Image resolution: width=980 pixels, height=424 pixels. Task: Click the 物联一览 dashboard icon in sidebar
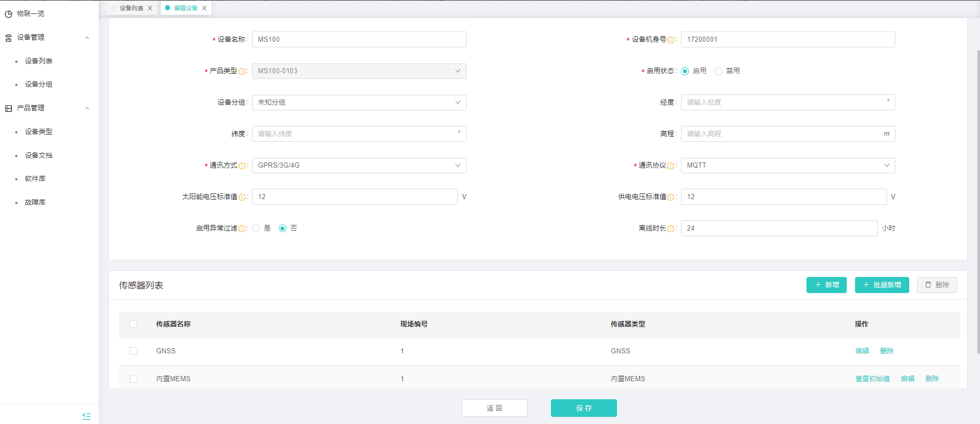9,14
